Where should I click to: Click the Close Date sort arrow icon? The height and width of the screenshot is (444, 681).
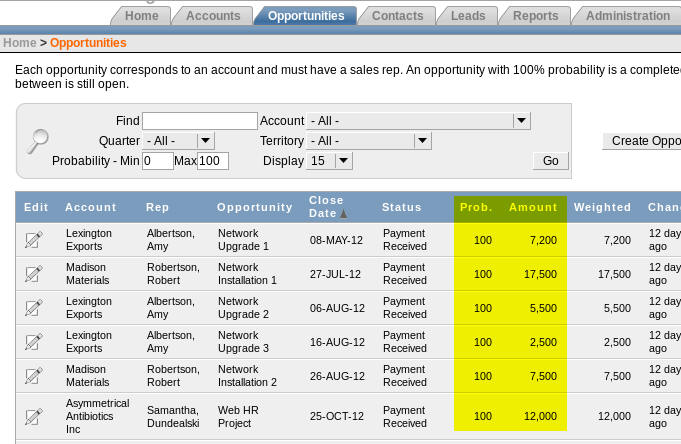coord(344,214)
